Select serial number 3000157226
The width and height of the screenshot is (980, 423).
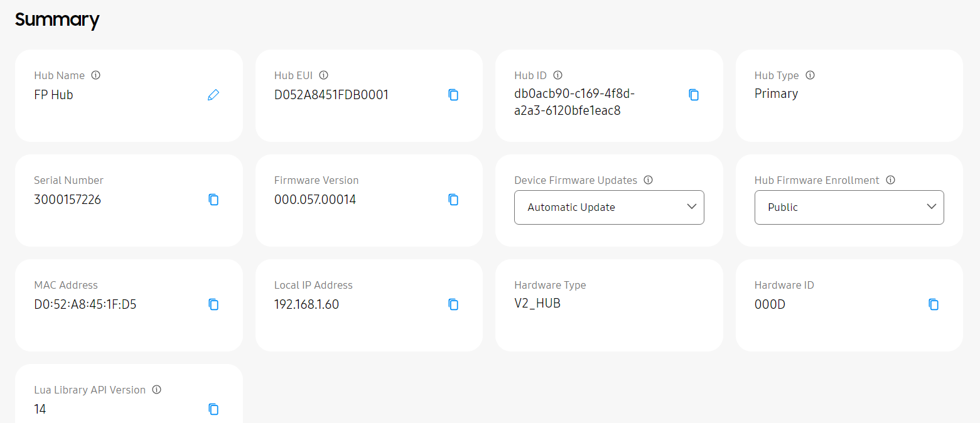67,200
